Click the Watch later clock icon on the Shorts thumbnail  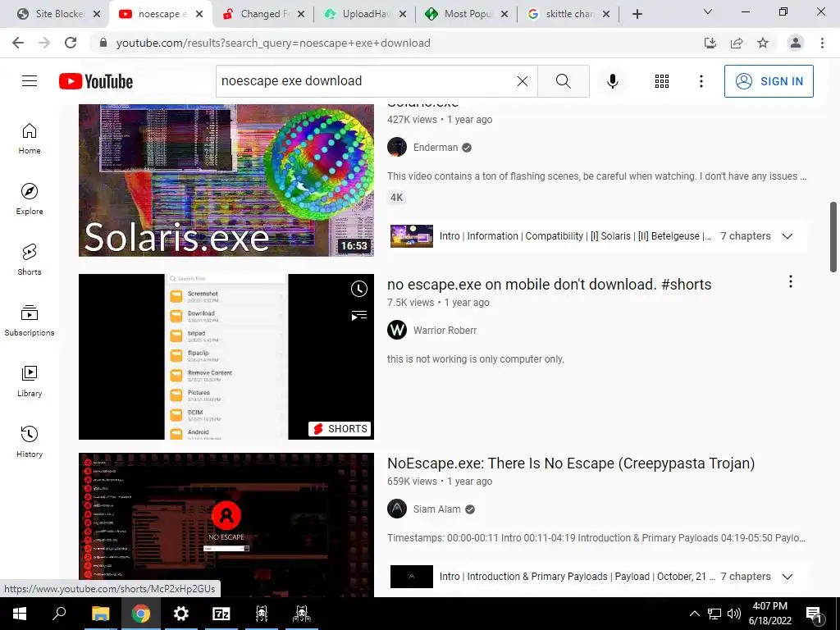pos(359,289)
